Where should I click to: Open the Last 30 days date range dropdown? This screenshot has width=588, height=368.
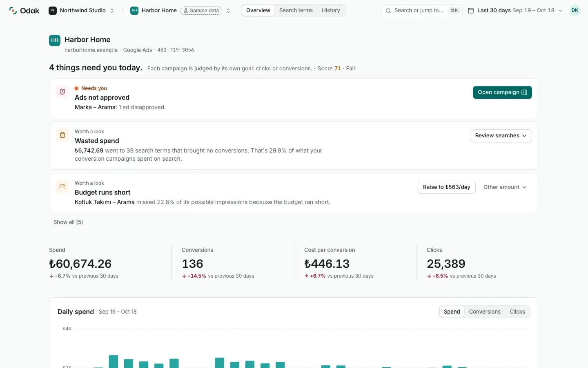pyautogui.click(x=515, y=11)
